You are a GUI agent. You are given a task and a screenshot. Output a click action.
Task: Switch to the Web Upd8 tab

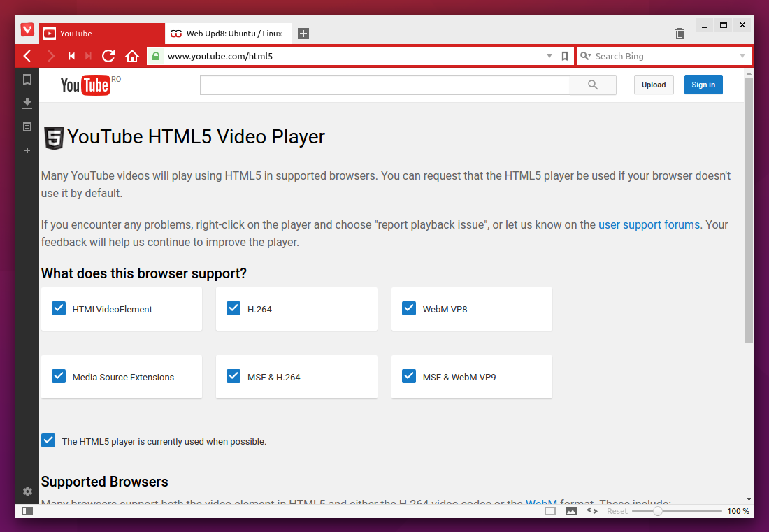click(x=228, y=34)
